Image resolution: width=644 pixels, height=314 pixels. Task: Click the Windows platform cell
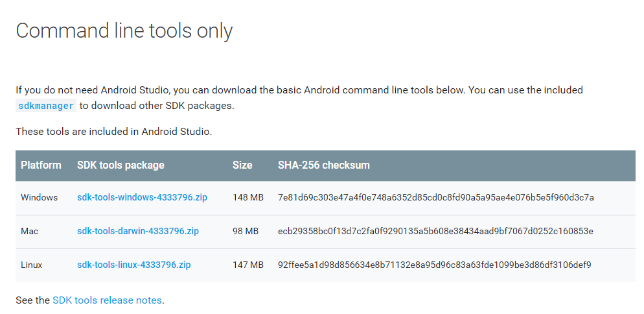[39, 197]
